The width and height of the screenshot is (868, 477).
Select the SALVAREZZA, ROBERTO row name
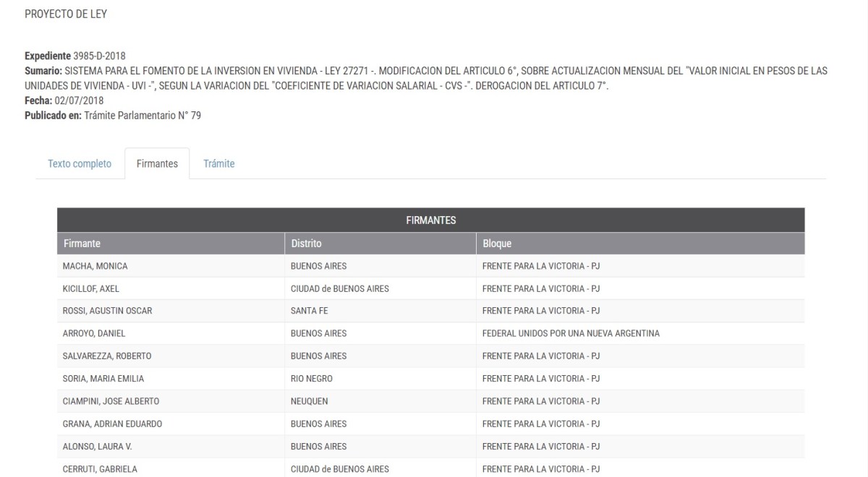pos(107,356)
